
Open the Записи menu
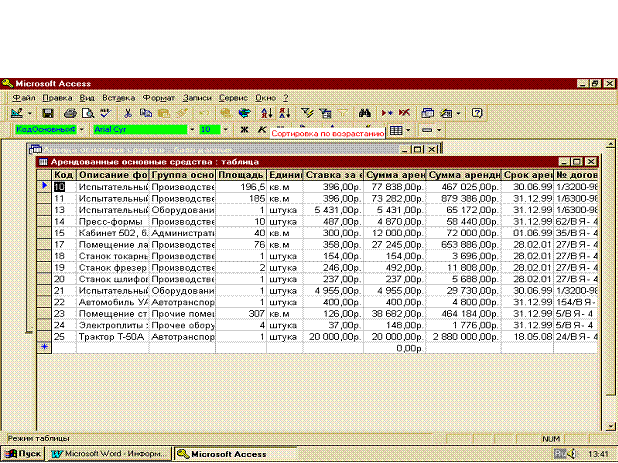click(195, 98)
